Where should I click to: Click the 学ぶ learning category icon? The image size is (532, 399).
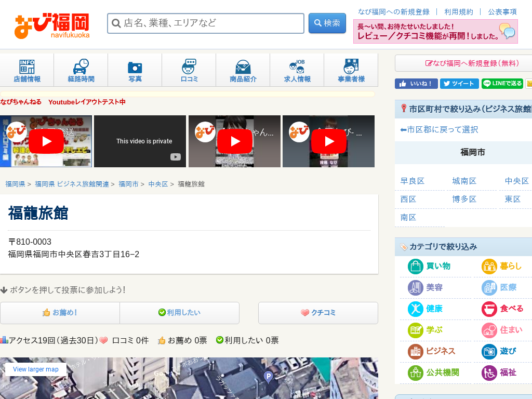pyautogui.click(x=415, y=330)
